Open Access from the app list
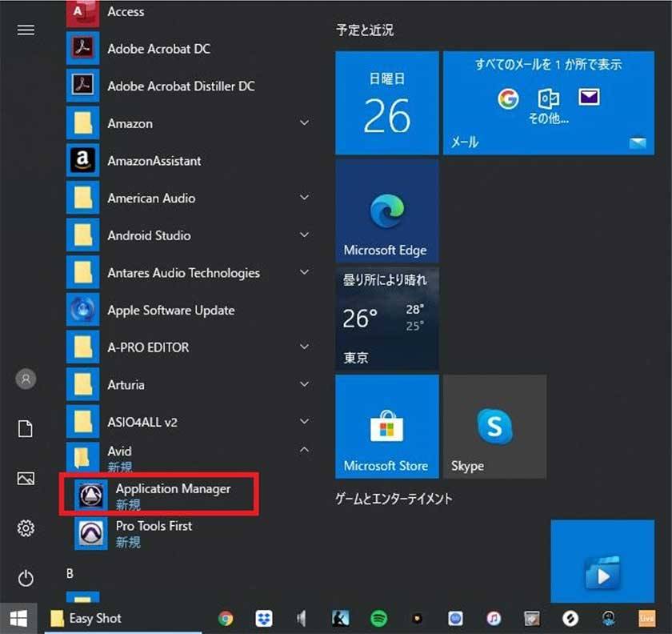672x634 pixels. pyautogui.click(x=192, y=12)
